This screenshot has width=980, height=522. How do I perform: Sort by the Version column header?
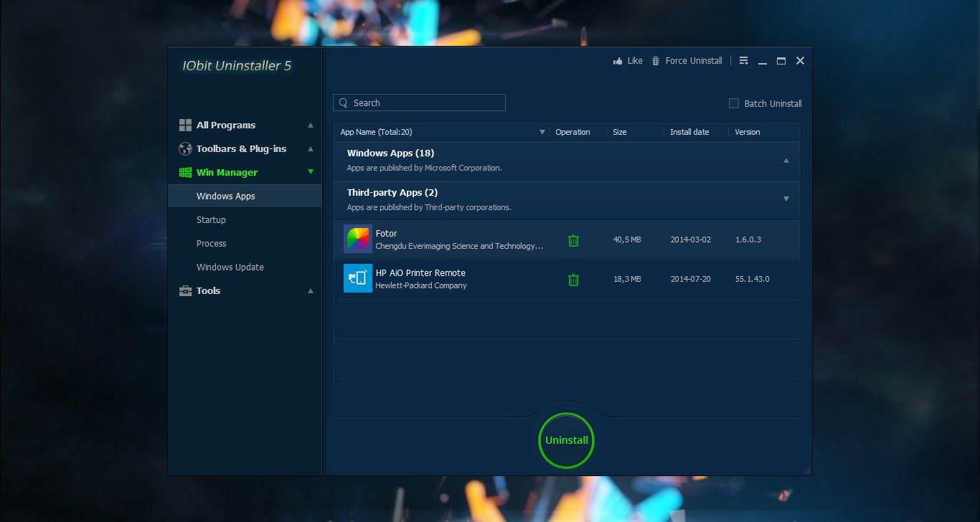coord(748,132)
